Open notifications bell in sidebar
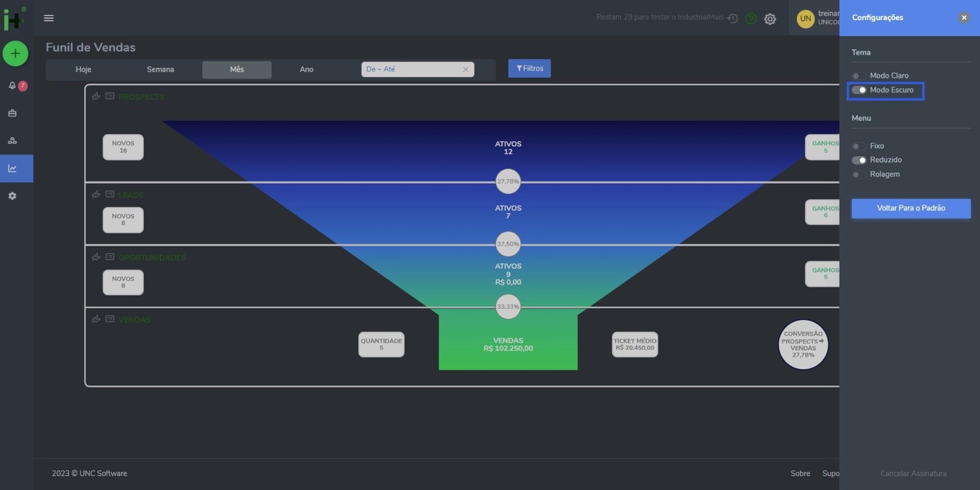The height and width of the screenshot is (490, 980). pyautogui.click(x=12, y=86)
